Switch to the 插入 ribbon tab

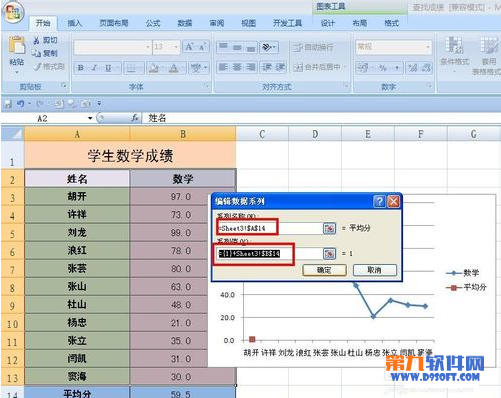[75, 23]
